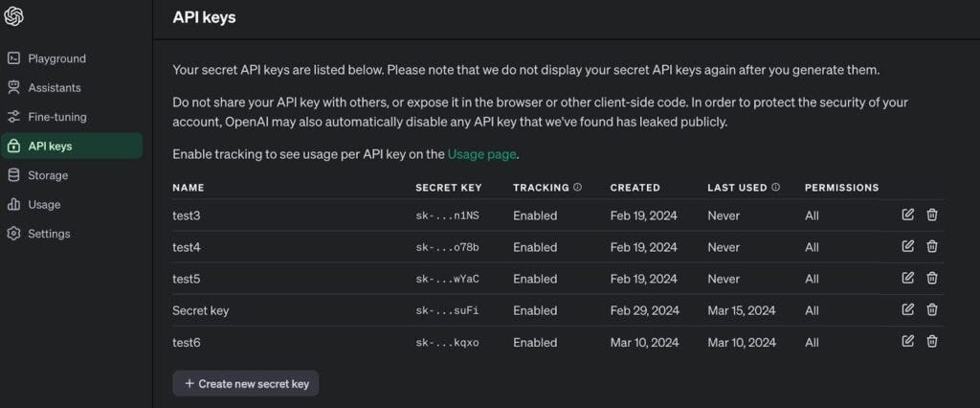
Task: Edit the test4 key name
Action: tap(908, 246)
